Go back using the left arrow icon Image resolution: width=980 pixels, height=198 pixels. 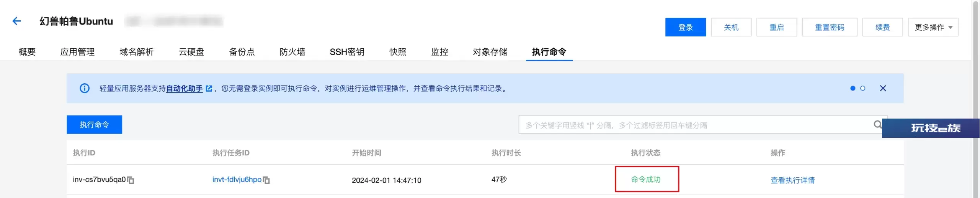(x=16, y=21)
